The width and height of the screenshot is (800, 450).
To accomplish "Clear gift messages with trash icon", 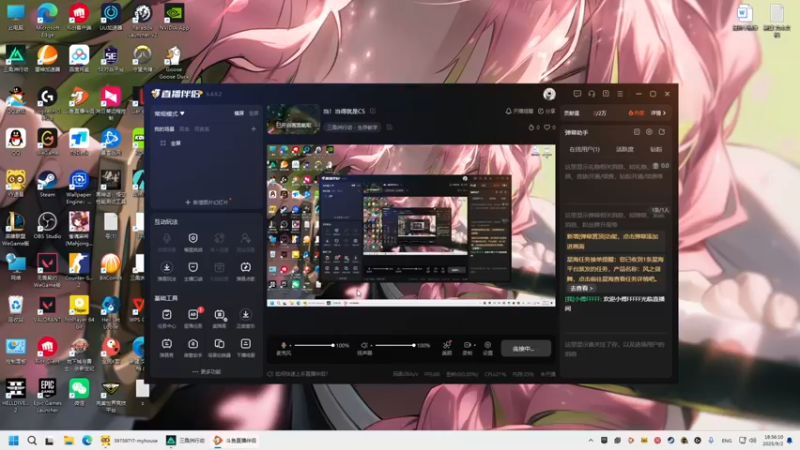I will [x=656, y=166].
